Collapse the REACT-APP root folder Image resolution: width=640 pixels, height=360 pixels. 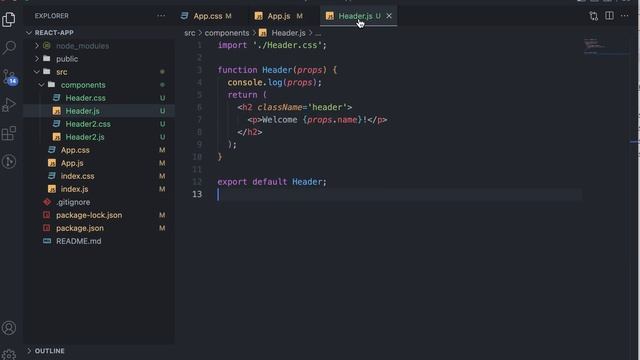click(54, 33)
